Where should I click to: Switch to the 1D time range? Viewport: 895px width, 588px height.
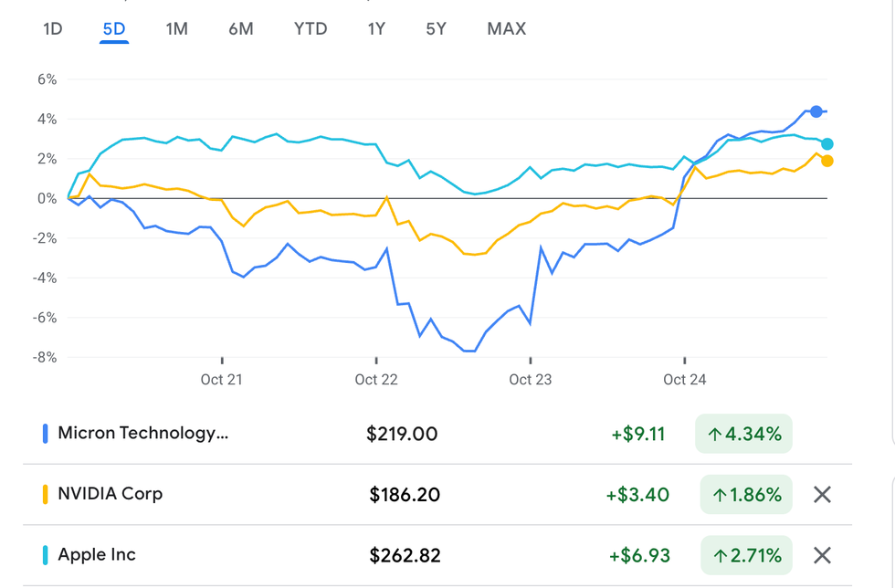click(x=53, y=29)
